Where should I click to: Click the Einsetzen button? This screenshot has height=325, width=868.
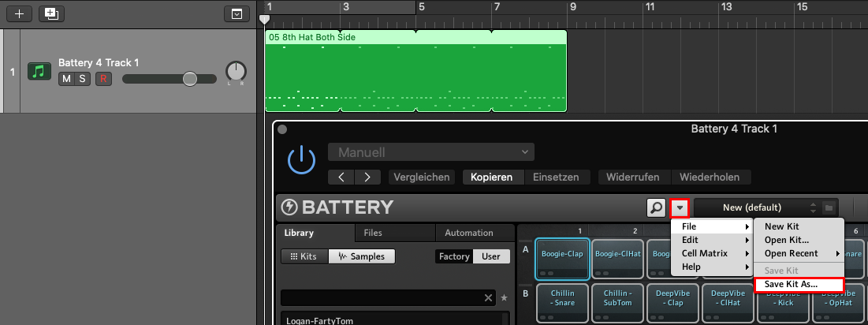[x=556, y=177]
